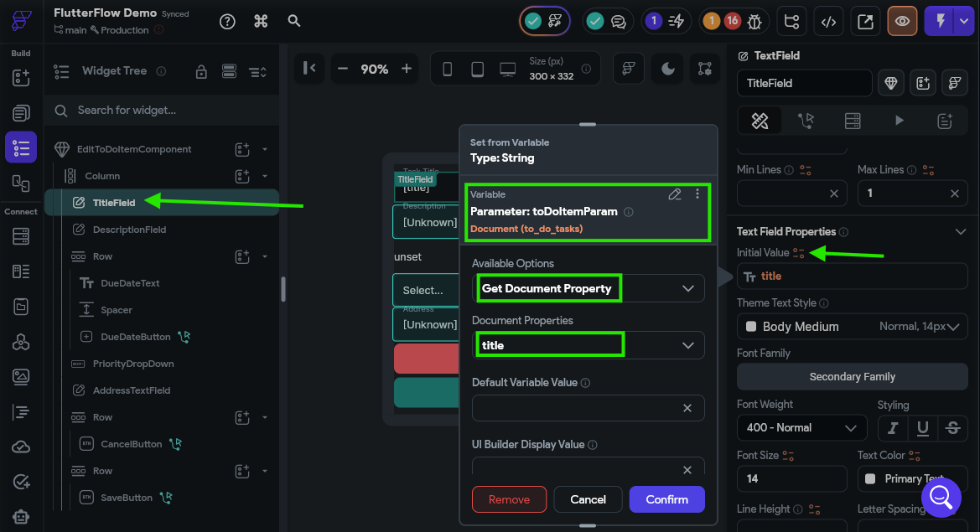The width and height of the screenshot is (980, 532).
Task: Open the Actions tab in properties panel
Action: (806, 121)
